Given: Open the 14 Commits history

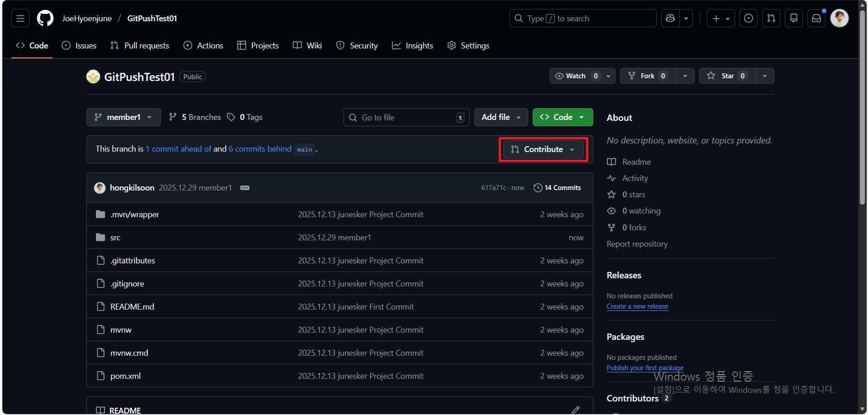Looking at the screenshot, I should pos(557,188).
